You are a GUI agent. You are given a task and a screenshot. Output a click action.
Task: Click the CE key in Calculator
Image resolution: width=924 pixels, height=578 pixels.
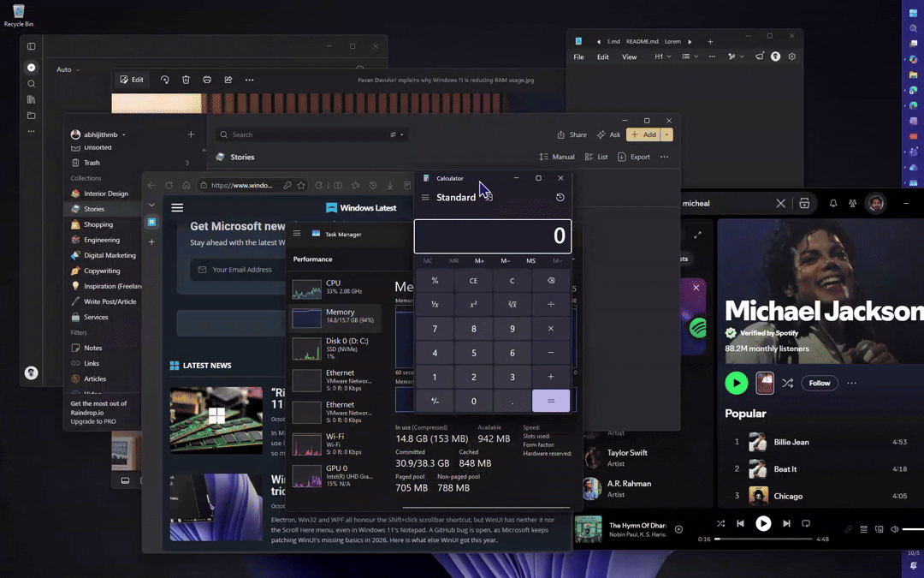[473, 281]
